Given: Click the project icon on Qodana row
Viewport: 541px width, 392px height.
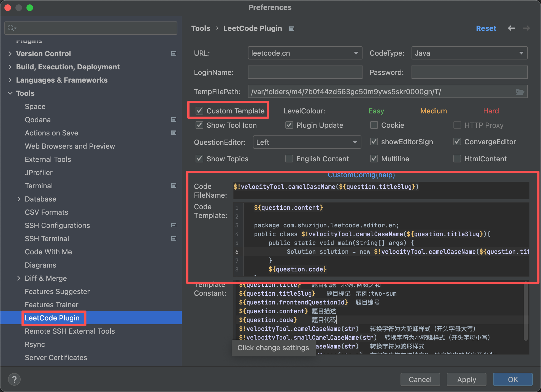Looking at the screenshot, I should point(174,119).
